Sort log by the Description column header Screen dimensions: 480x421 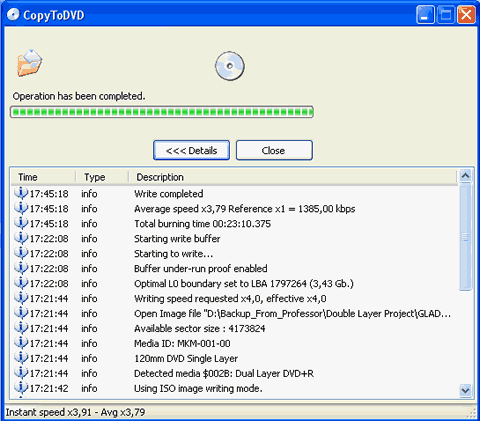click(x=292, y=177)
